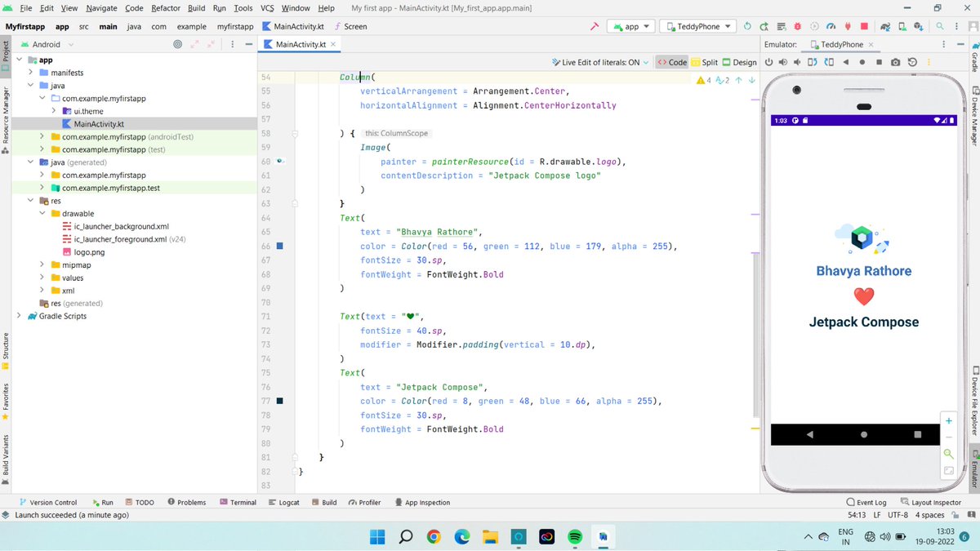Toggle the Structure side tab

pos(6,350)
